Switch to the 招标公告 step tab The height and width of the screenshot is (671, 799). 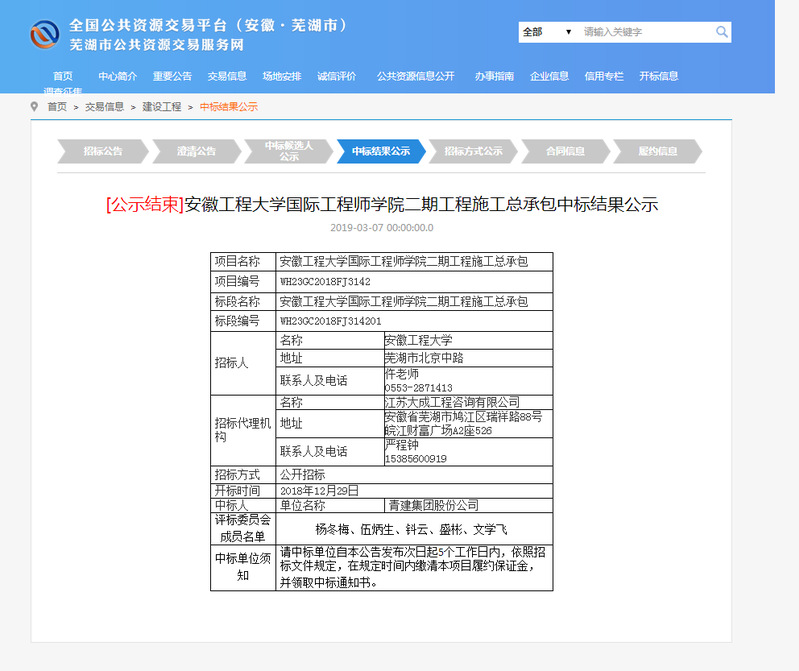click(x=103, y=151)
